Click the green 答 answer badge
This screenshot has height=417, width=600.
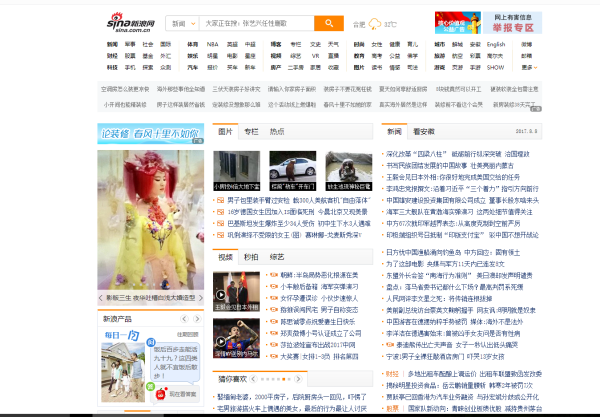150,386
